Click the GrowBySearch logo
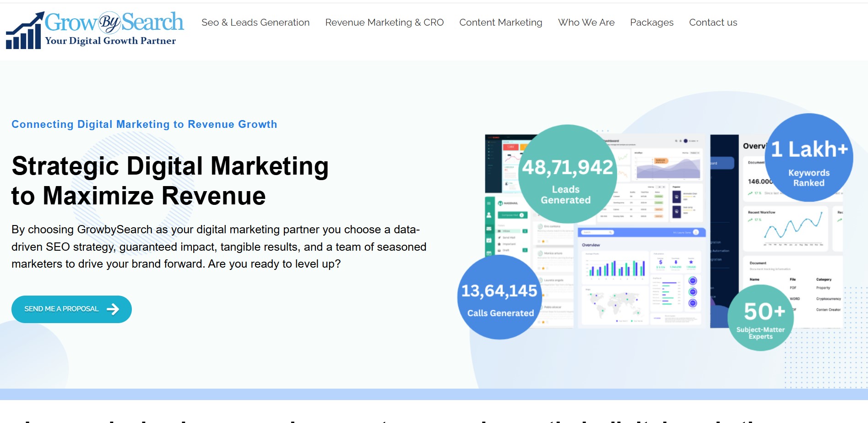The height and width of the screenshot is (423, 868). point(95,30)
